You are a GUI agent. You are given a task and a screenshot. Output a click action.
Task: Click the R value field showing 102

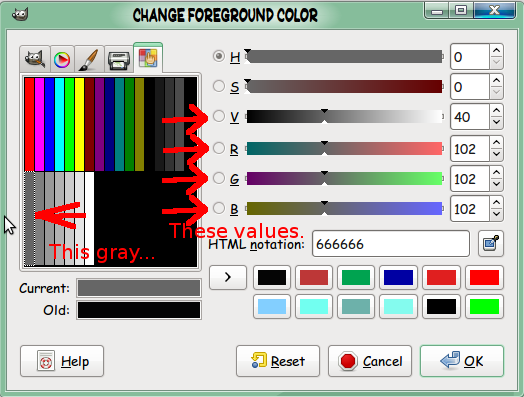coord(470,148)
